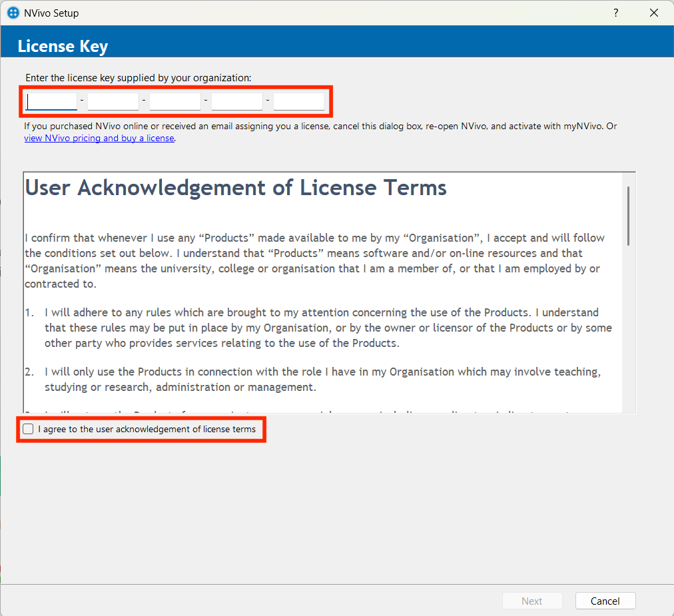674x616 pixels.
Task: Open the help question mark icon
Action: 615,13
